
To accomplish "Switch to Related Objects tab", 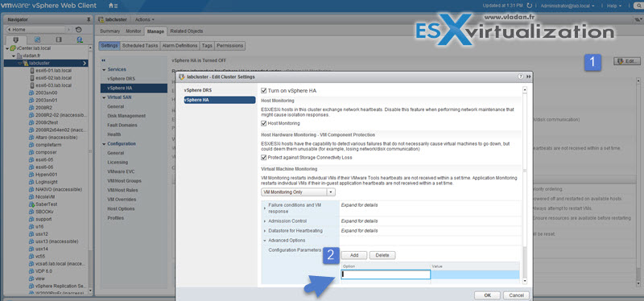I will [187, 31].
